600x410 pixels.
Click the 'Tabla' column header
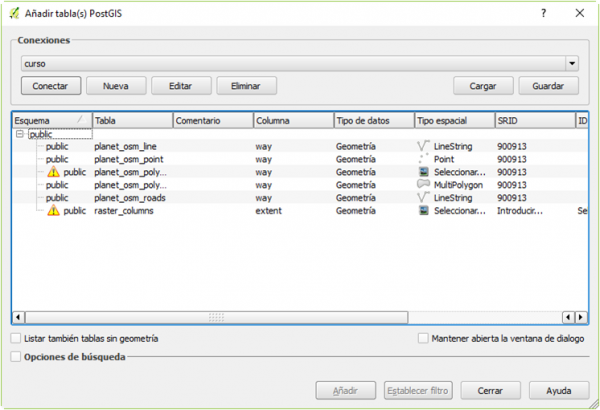coord(130,120)
